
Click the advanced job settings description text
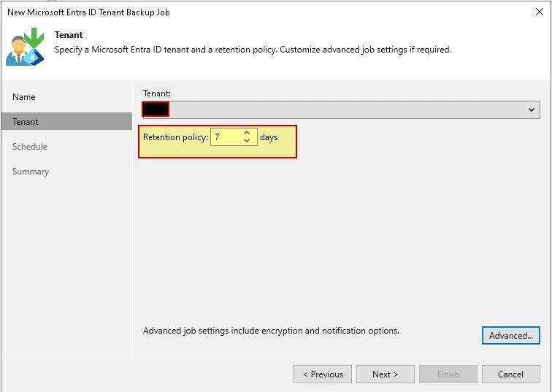[x=271, y=331]
